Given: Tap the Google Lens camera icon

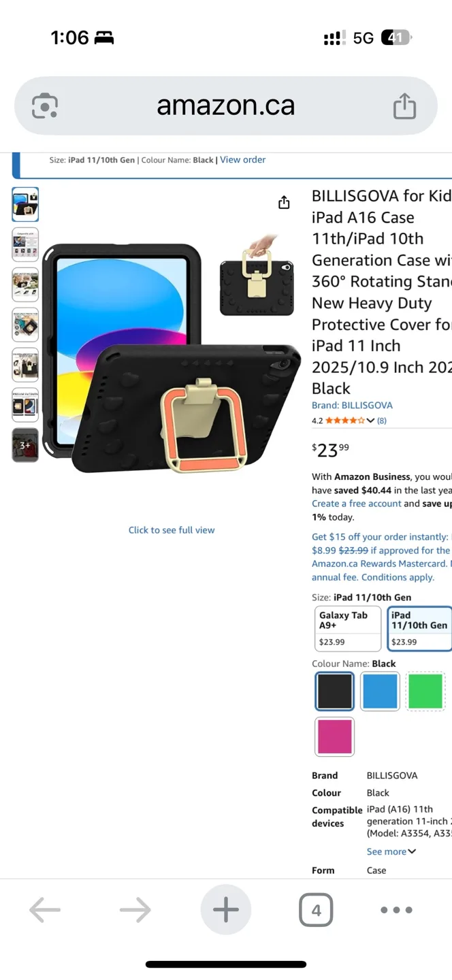Looking at the screenshot, I should tap(45, 106).
